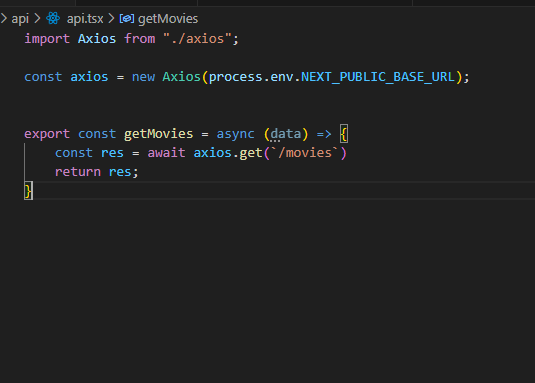Click the 'process' identifier
The width and height of the screenshot is (535, 383).
(236, 77)
